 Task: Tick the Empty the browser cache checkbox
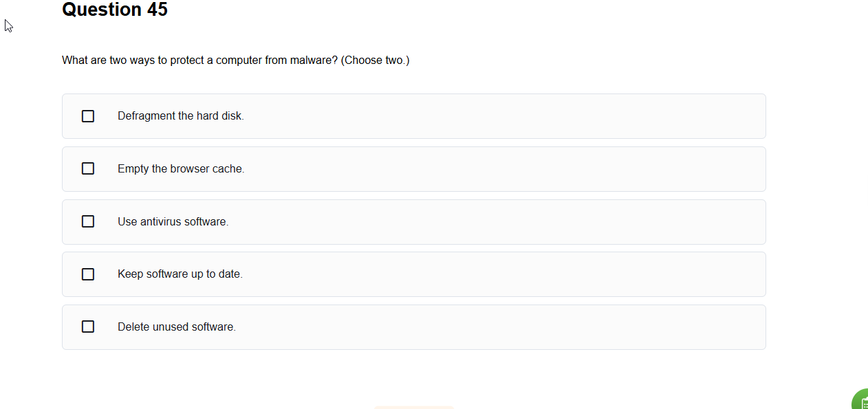pyautogui.click(x=88, y=168)
